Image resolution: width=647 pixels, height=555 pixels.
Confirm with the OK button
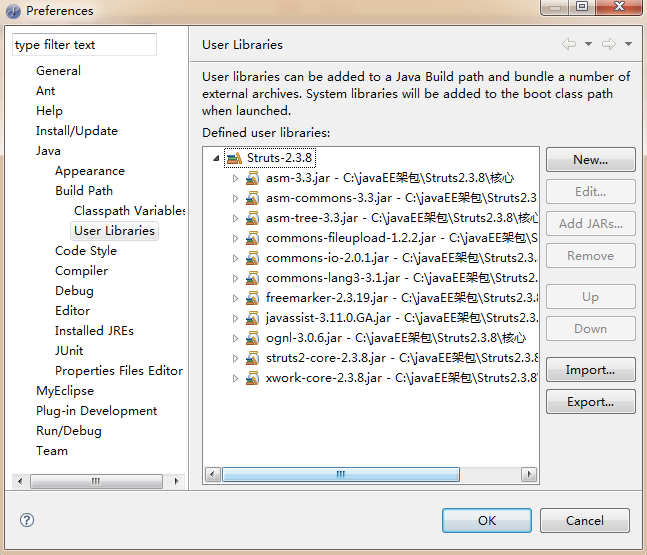pos(486,520)
